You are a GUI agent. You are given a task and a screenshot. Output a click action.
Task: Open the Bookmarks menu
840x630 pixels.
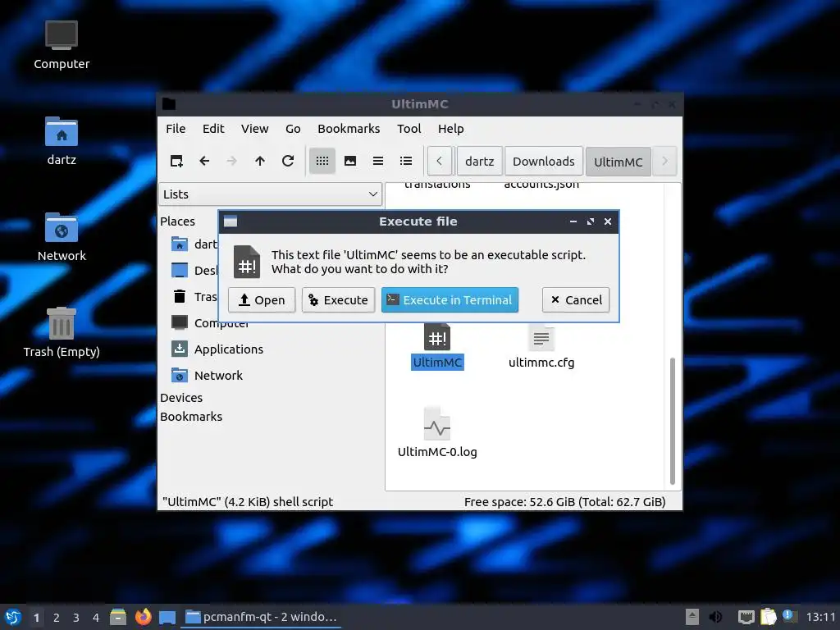349,129
